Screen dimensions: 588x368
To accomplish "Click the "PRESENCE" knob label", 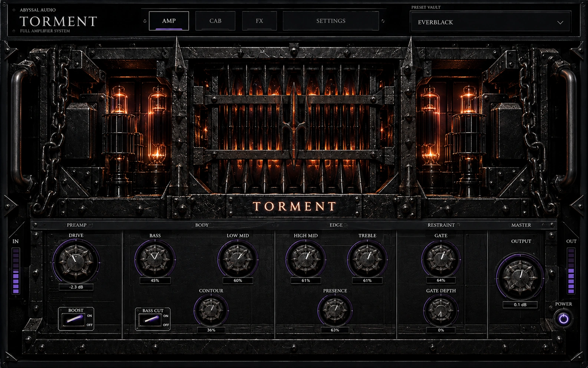I will [x=335, y=291].
